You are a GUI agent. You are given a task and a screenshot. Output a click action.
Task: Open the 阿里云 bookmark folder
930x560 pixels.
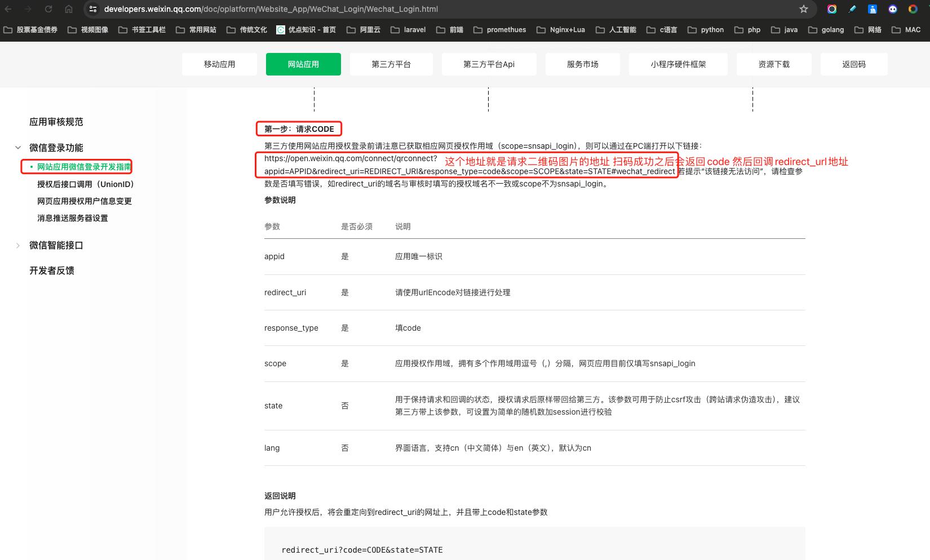(x=364, y=30)
